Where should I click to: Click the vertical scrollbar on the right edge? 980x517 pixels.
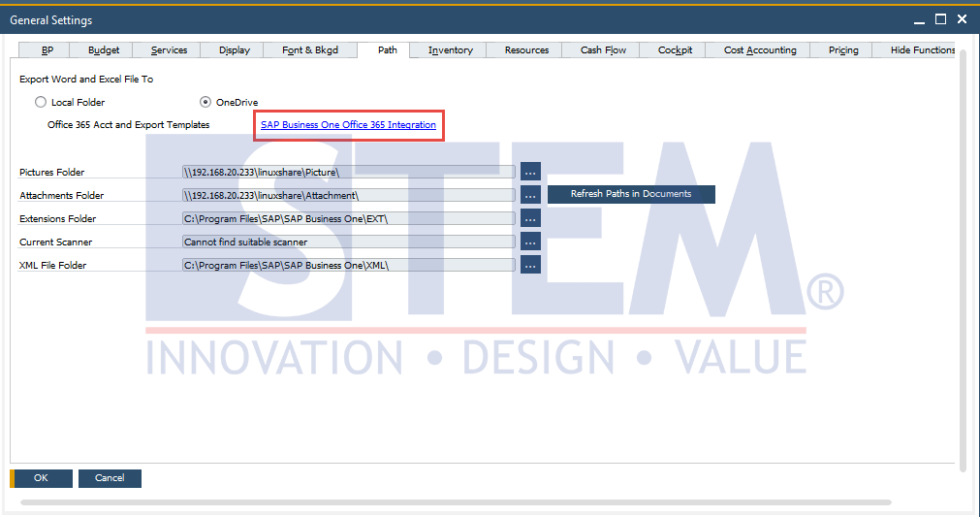click(964, 259)
